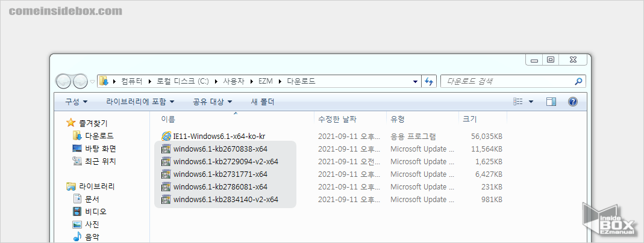
Task: Click the refresh button beside address bar
Action: click(430, 81)
